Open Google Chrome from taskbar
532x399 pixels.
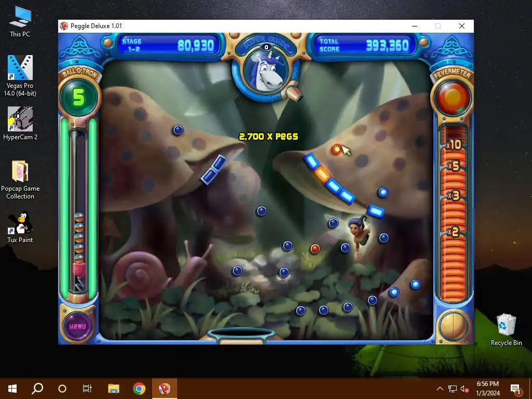click(139, 389)
